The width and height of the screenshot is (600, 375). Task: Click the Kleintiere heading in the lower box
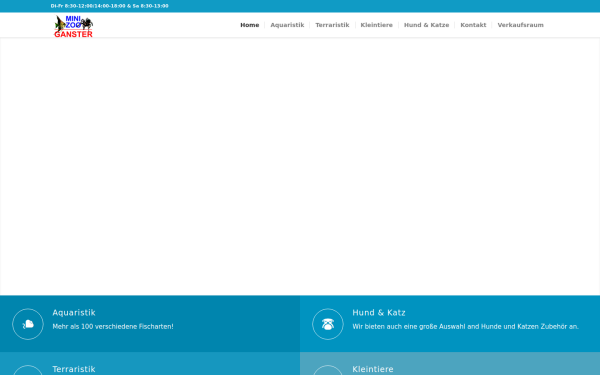pyautogui.click(x=373, y=369)
